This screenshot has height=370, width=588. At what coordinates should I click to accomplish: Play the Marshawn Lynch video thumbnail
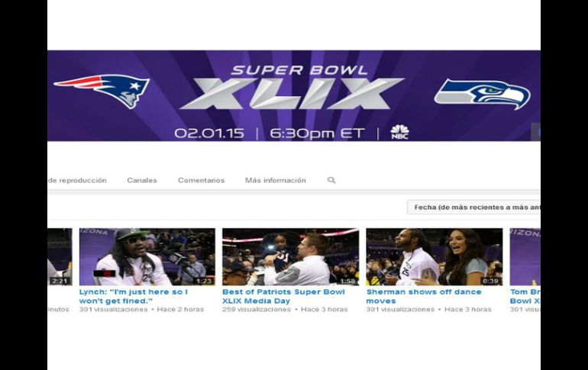pos(147,256)
